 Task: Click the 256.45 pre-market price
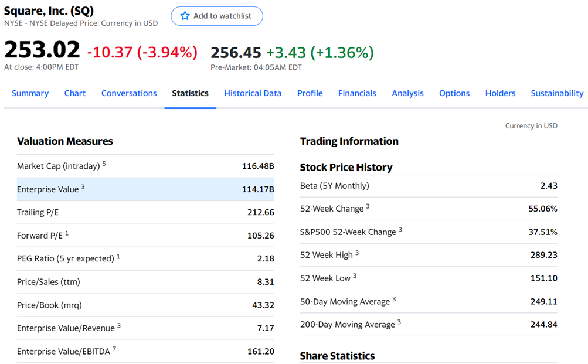tap(236, 53)
